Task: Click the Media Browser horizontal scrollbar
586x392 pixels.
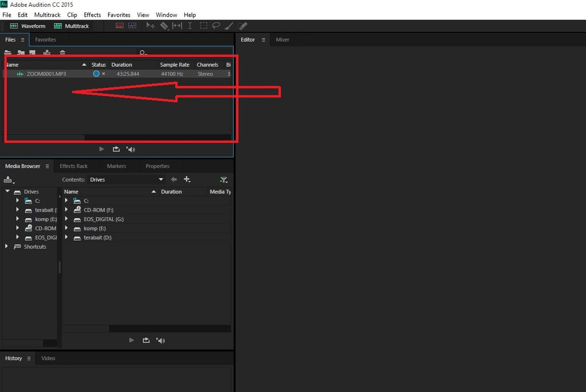Action: tap(85, 329)
